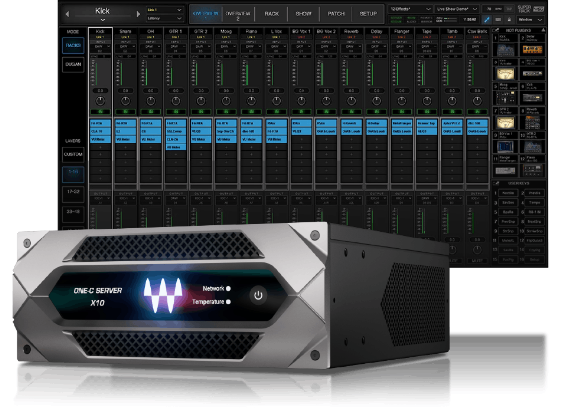The height and width of the screenshot is (408, 562).
Task: Toggle the DUGAN mode button
Action: [x=73, y=65]
